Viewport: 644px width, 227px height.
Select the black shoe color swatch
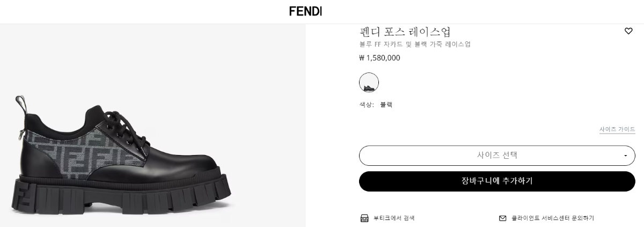(x=369, y=83)
